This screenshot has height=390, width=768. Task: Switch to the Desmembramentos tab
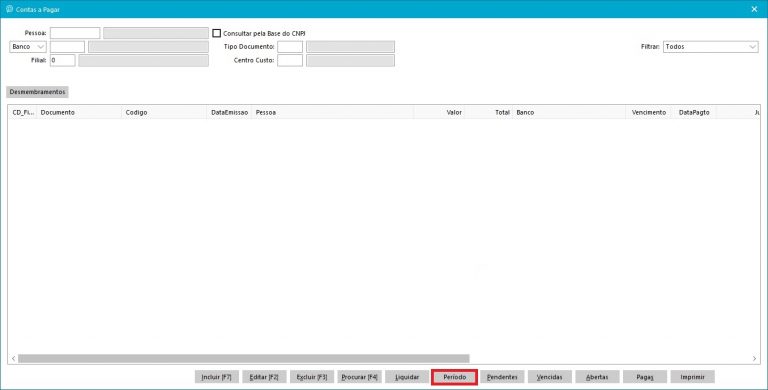click(37, 92)
